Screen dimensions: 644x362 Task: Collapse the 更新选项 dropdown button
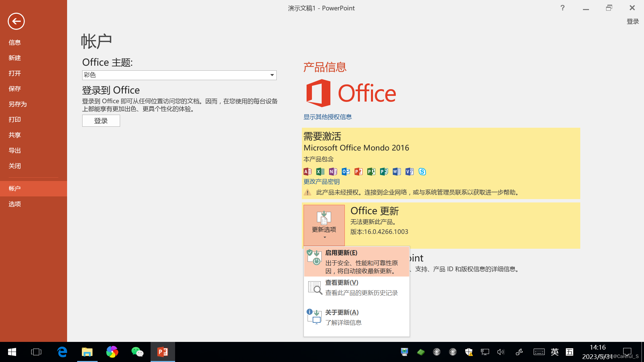point(324,225)
